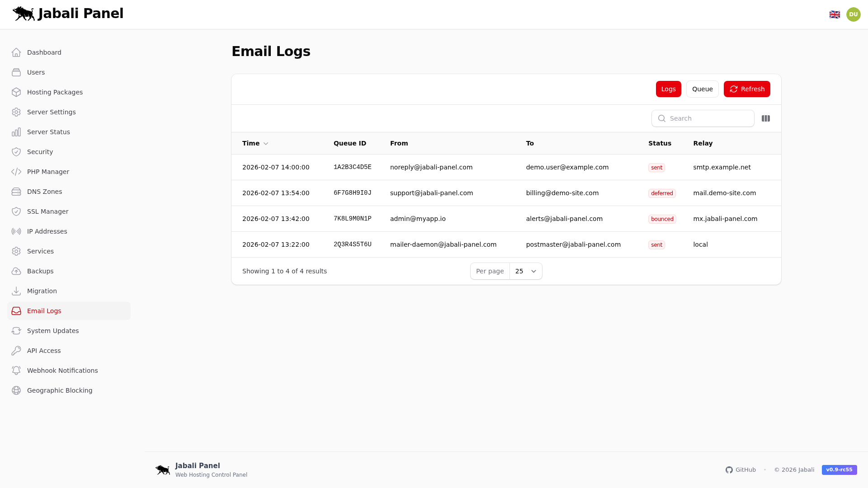Click the GitHub icon in the footer
This screenshot has width=868, height=488.
click(x=729, y=469)
